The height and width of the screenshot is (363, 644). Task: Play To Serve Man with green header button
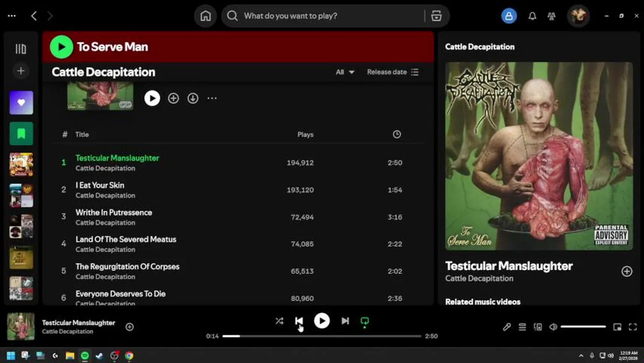61,47
